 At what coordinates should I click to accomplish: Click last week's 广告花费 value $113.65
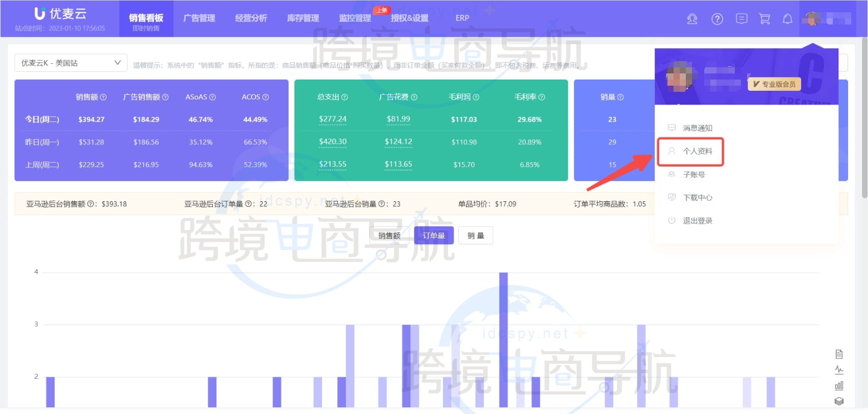[x=399, y=164]
